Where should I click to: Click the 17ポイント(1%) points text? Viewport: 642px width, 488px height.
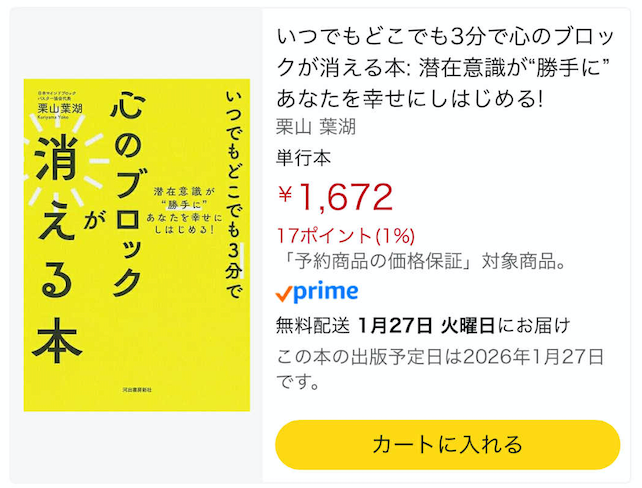[x=345, y=237]
